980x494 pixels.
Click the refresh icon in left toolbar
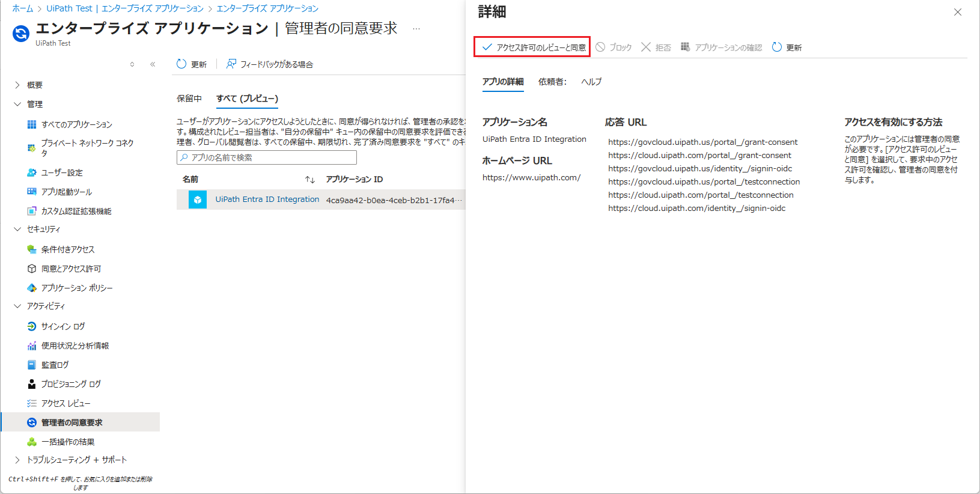tap(181, 64)
